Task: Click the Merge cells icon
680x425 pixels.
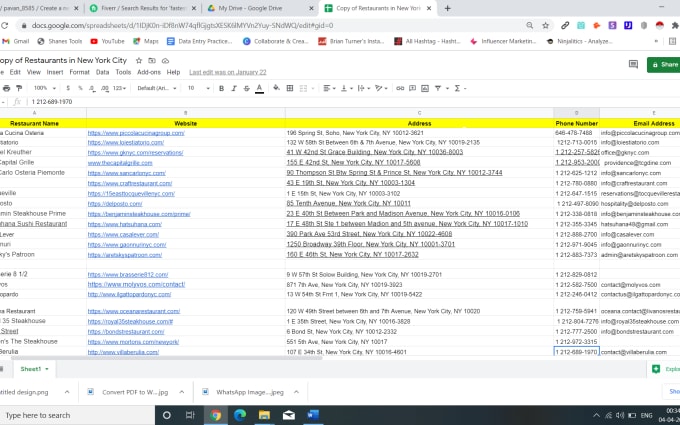Action: coord(303,88)
